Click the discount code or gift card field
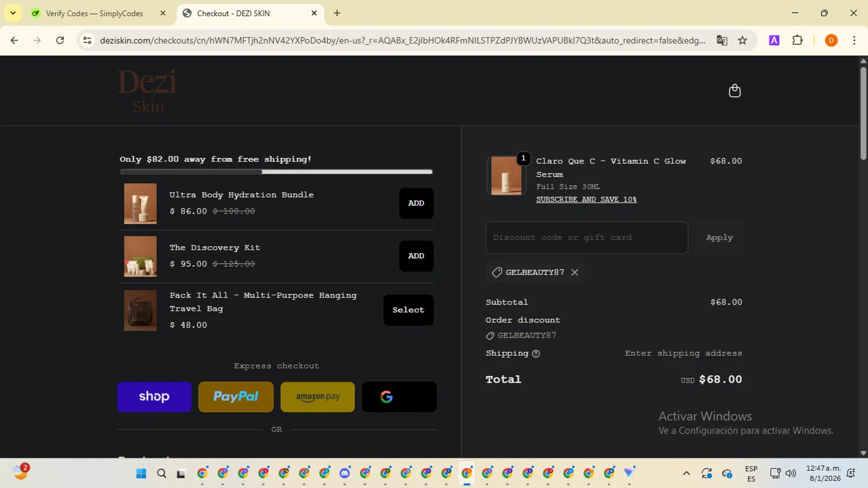The image size is (868, 488). click(587, 237)
